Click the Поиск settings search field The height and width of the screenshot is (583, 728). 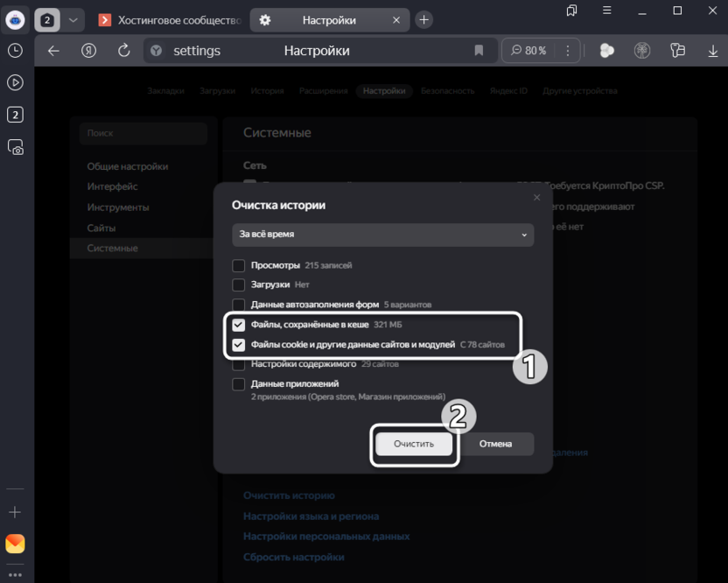[143, 133]
